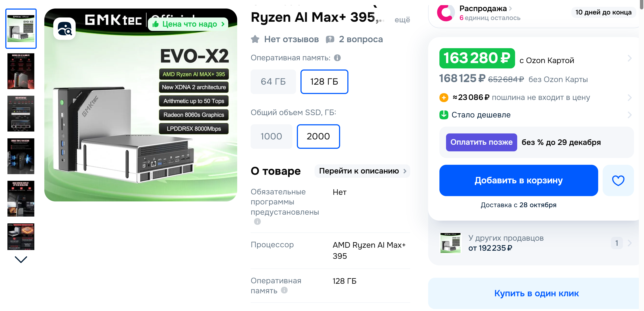Select the 128 ГБ memory option
This screenshot has width=644, height=311.
tap(324, 81)
